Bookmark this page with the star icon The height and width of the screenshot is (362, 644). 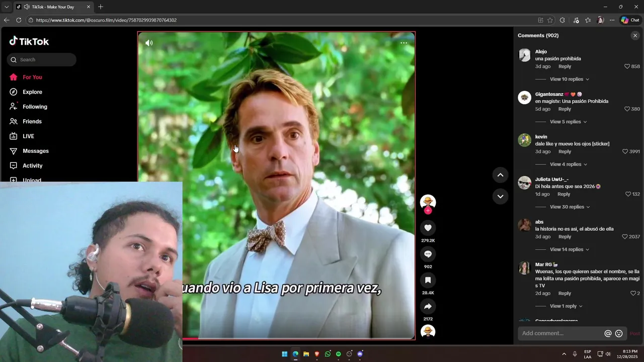coord(550,20)
